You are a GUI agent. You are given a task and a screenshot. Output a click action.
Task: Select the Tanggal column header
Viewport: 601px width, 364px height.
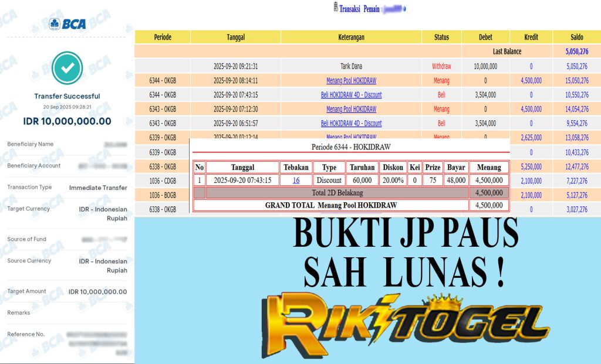point(235,37)
